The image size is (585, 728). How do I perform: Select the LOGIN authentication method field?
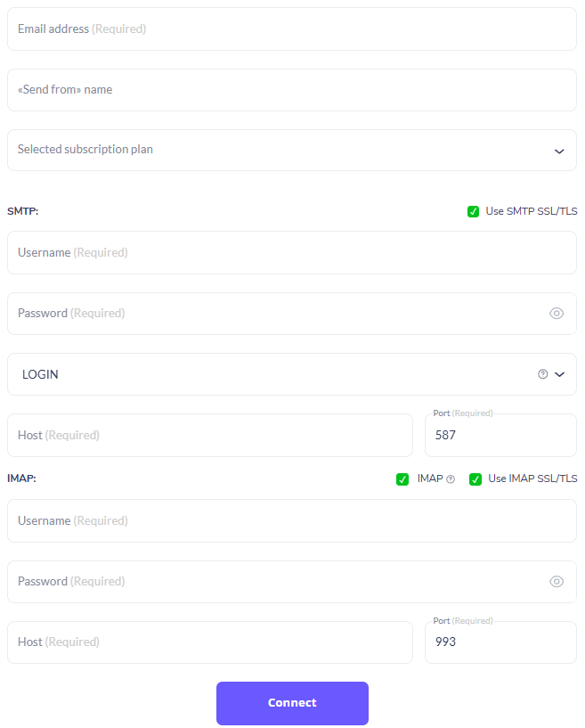(292, 374)
